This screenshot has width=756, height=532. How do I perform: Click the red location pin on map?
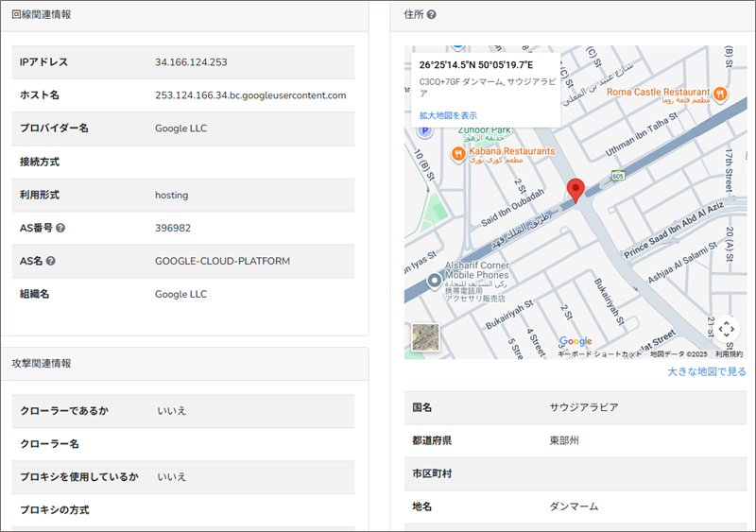(x=576, y=190)
